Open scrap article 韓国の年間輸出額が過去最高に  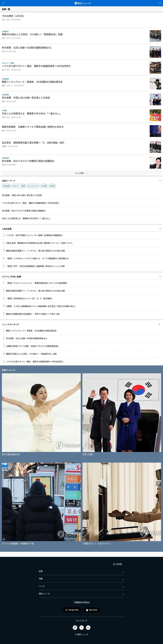pos(32,314)
